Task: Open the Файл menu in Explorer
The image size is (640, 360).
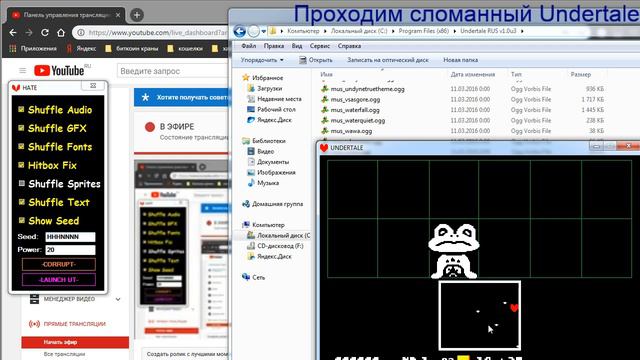Action: (249, 46)
